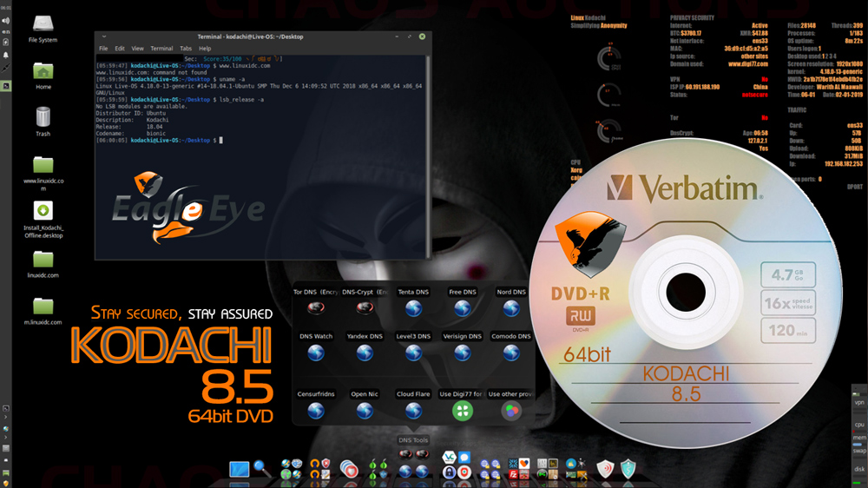Choose Nord DNS globe icon
Screen dimensions: 868x488
click(511, 308)
